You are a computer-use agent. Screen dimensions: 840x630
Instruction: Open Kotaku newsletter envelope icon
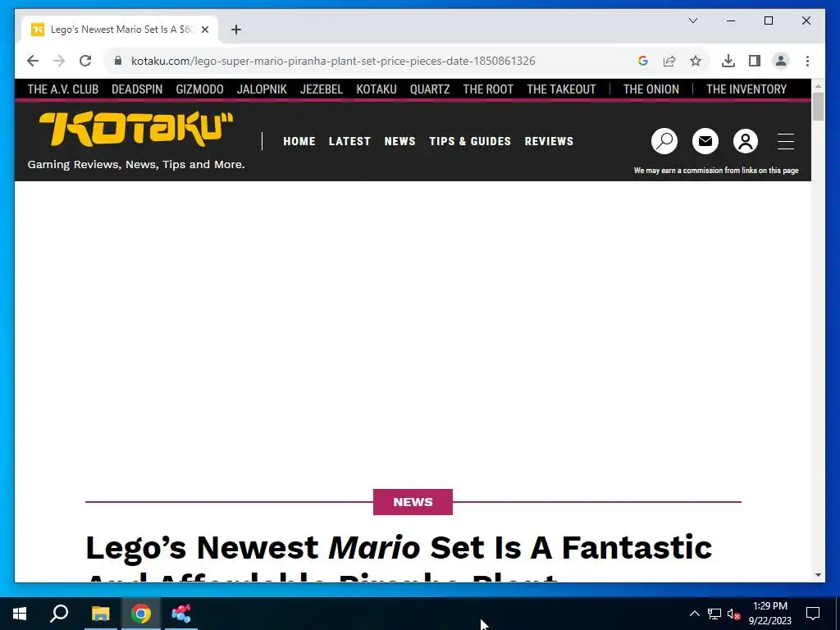pyautogui.click(x=705, y=141)
